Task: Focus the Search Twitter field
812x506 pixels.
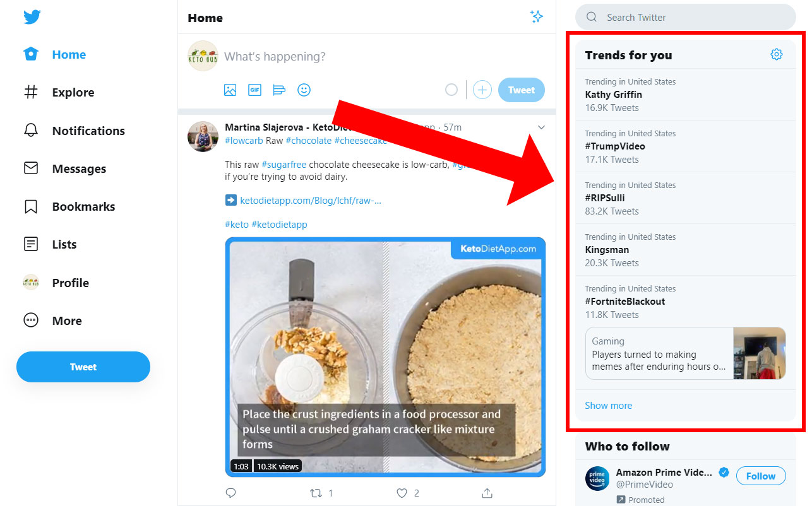Action: click(686, 18)
